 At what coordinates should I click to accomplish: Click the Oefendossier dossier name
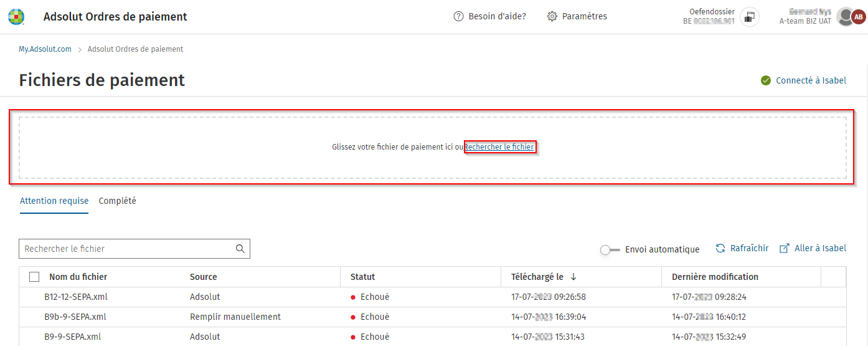pyautogui.click(x=712, y=12)
